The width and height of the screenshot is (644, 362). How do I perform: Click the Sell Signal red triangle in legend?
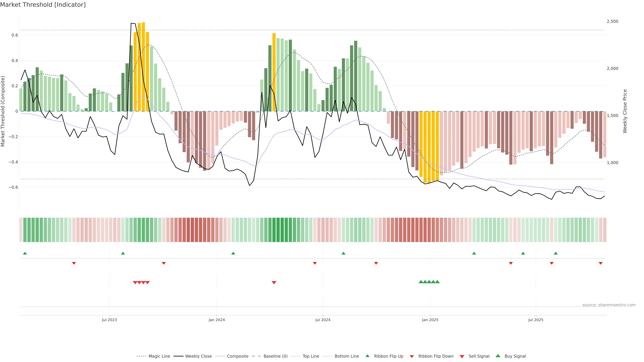pos(462,356)
